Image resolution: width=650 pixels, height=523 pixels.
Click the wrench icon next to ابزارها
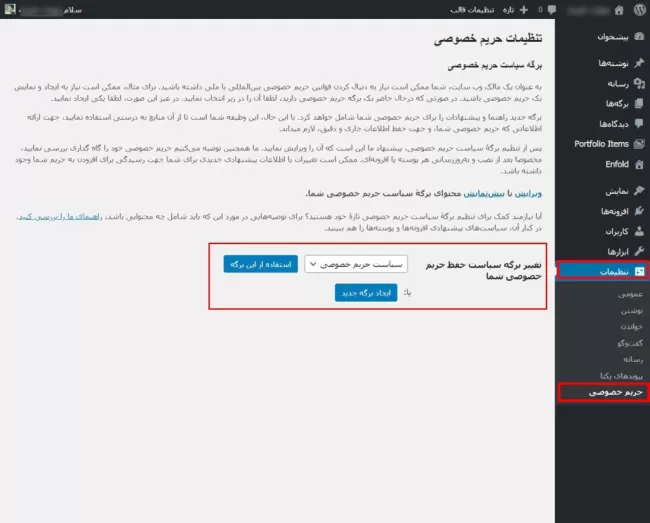tap(639, 251)
